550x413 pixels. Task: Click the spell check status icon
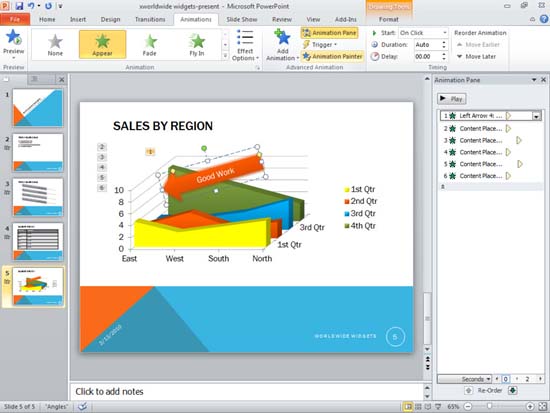82,407
